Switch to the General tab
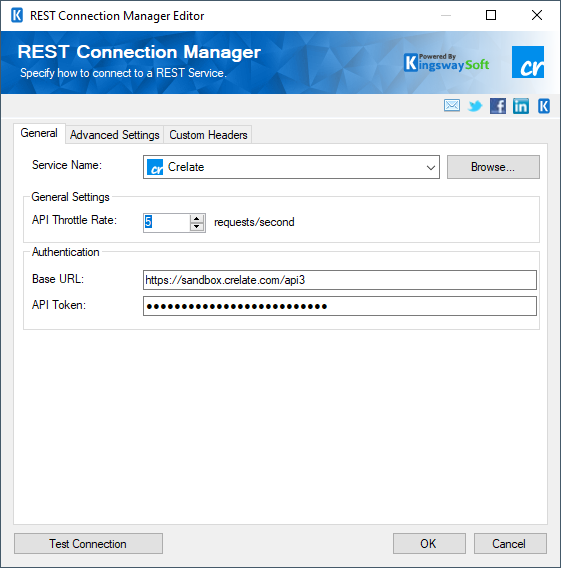This screenshot has height=568, width=561. coord(39,133)
